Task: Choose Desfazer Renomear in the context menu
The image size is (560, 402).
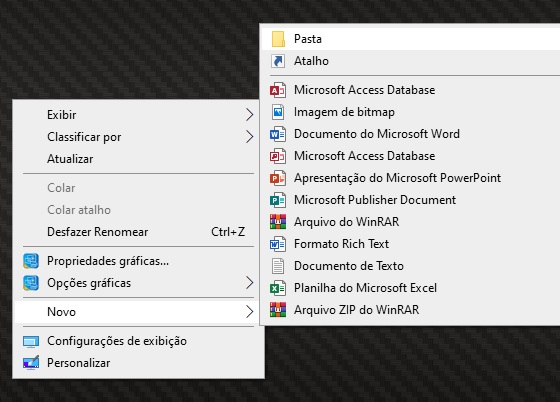Action: point(139,232)
